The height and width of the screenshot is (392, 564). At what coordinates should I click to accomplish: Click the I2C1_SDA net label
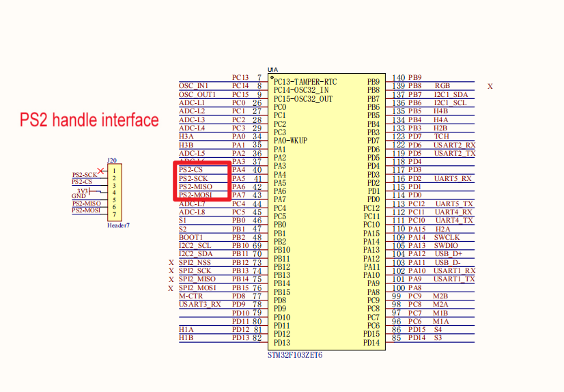pyautogui.click(x=451, y=94)
